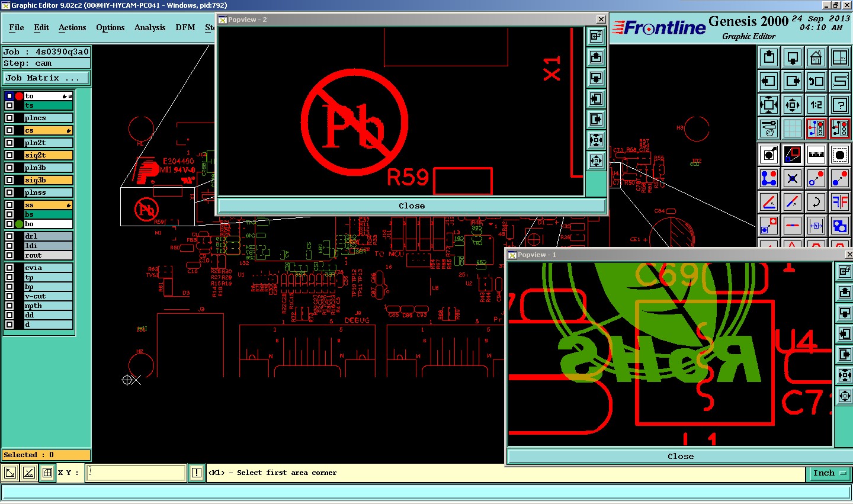
Task: Click the red color dot of layer to
Action: tap(19, 96)
